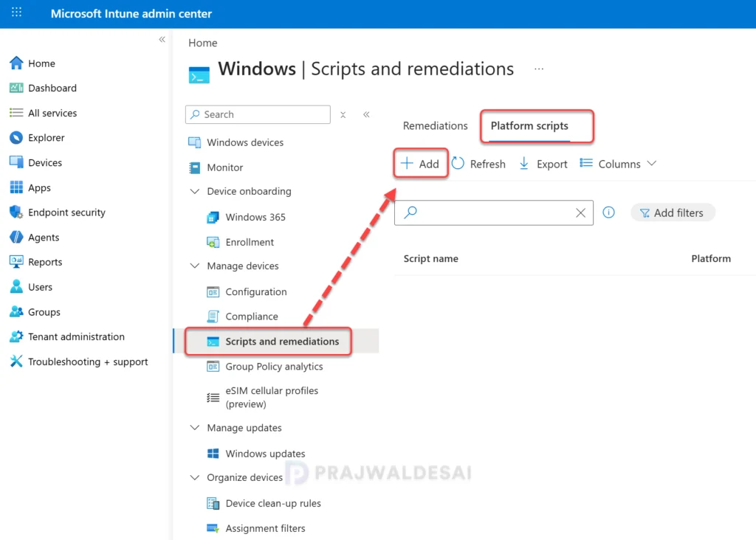756x540 pixels.
Task: Refresh the scripts list
Action: tap(478, 164)
